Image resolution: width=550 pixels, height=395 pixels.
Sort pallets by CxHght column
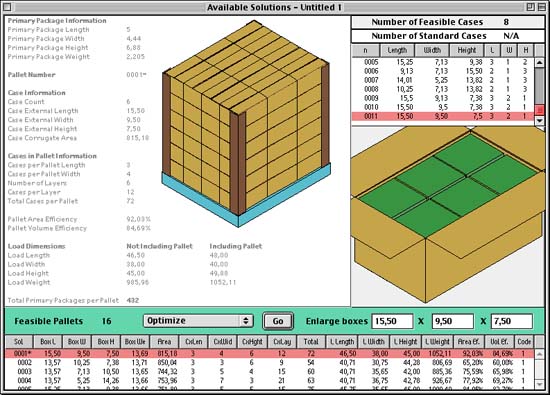[x=252, y=341]
